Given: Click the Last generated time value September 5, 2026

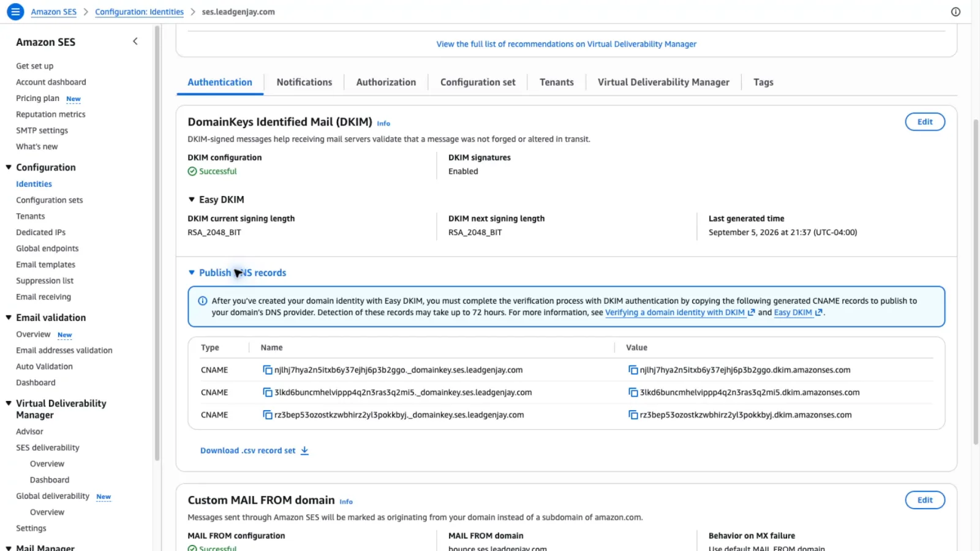Looking at the screenshot, I should pyautogui.click(x=783, y=233).
